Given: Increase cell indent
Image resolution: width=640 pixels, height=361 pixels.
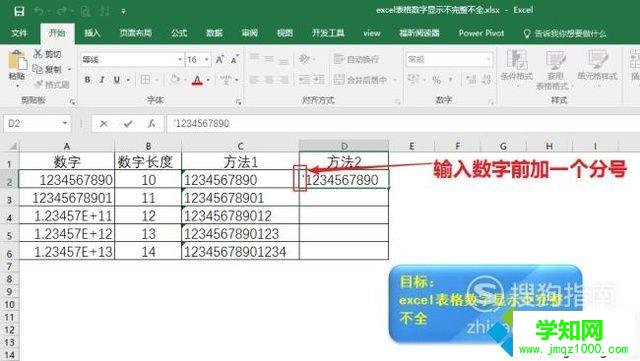Looking at the screenshot, I should click(x=319, y=80).
